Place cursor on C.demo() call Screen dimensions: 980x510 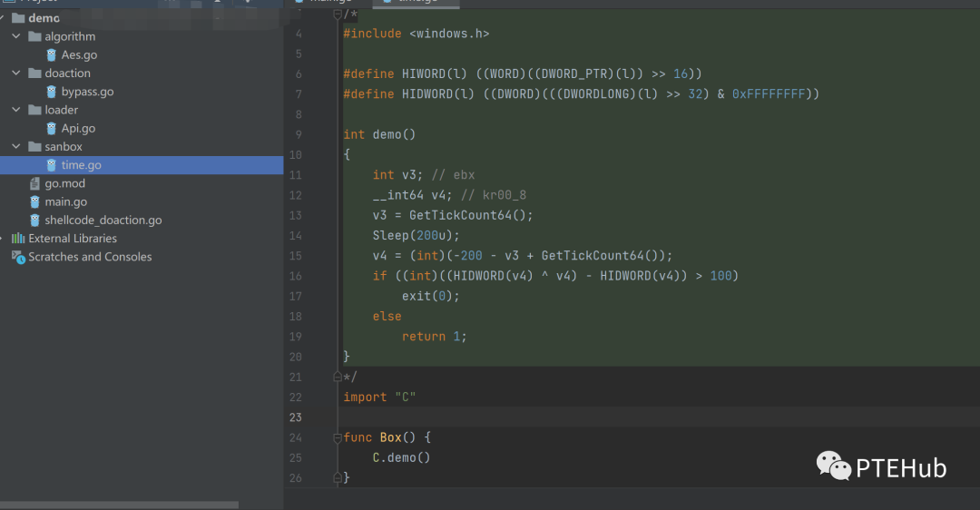(x=401, y=457)
